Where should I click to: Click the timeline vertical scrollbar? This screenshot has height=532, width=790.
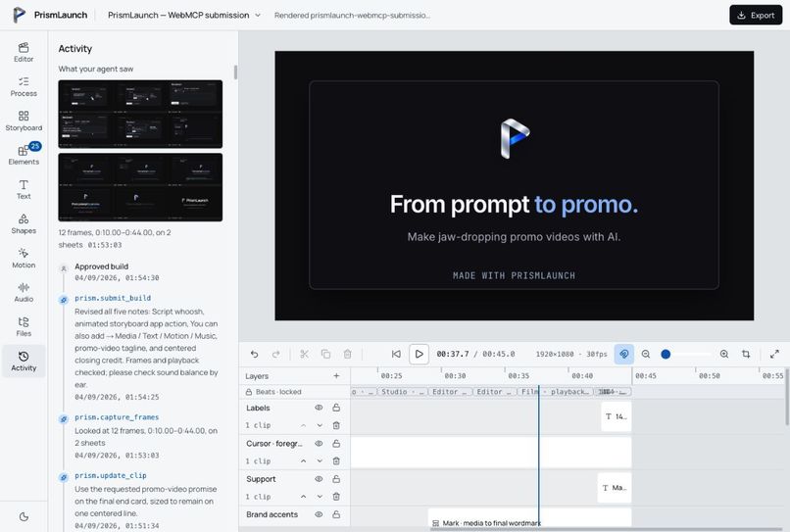[786, 397]
